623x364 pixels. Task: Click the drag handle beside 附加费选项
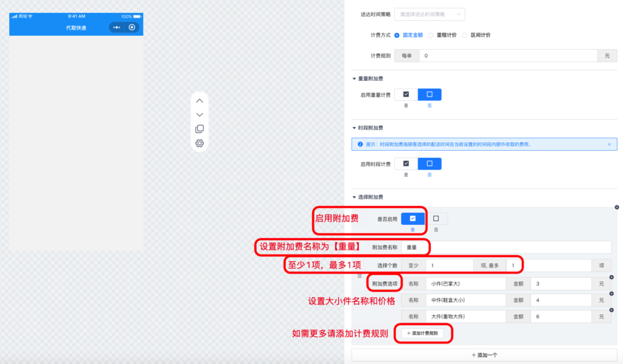tap(359, 276)
